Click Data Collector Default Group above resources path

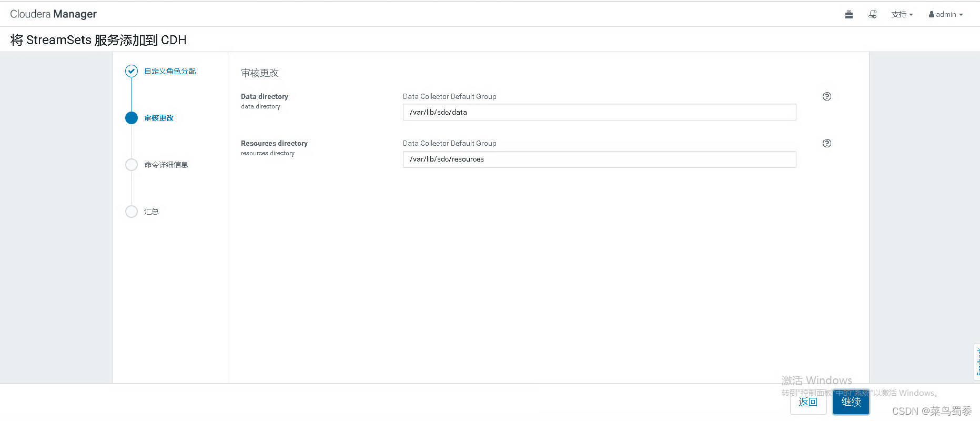(450, 143)
